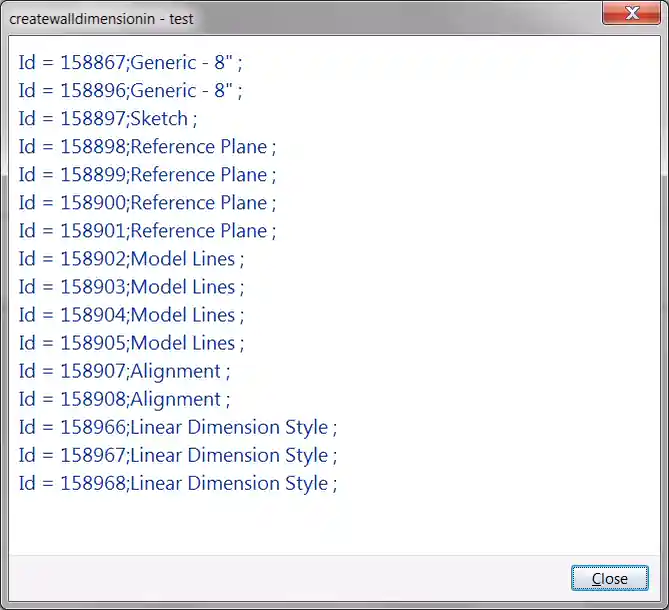Viewport: 669px width, 610px height.
Task: Click the Close button at the bottom
Action: point(609,578)
